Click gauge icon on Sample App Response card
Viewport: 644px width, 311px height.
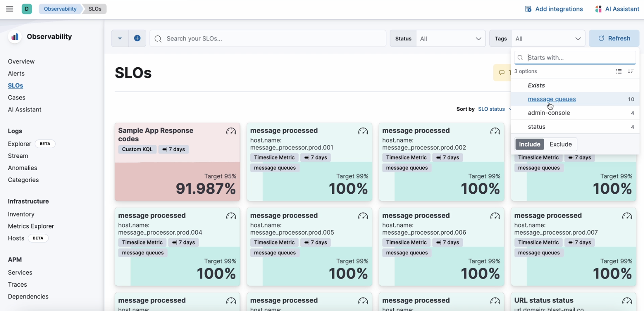click(231, 131)
